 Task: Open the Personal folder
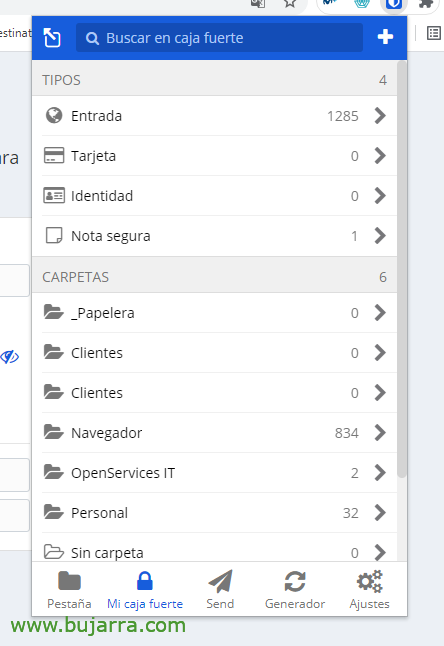click(x=215, y=513)
